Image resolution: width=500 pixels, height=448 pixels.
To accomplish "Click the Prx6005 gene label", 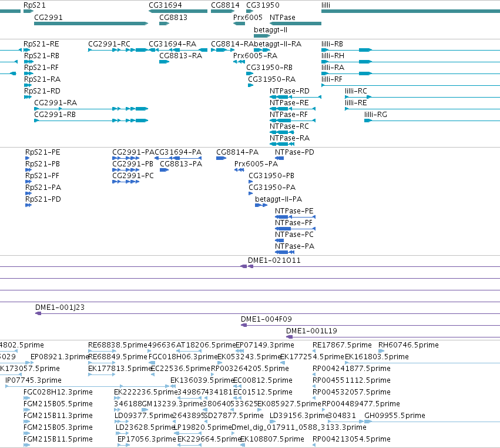I will [248, 17].
